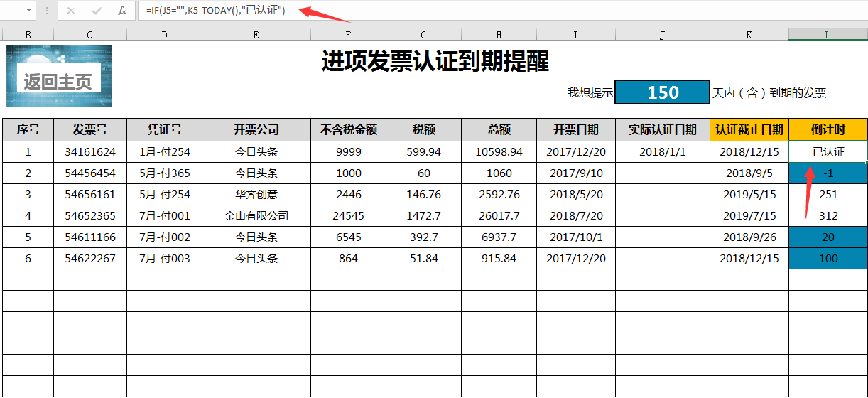
Task: Select invoice number 34161624 cell
Action: click(x=90, y=151)
